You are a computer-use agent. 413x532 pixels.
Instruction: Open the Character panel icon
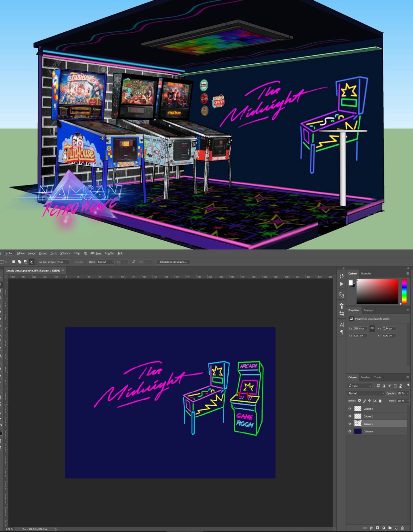[342, 325]
